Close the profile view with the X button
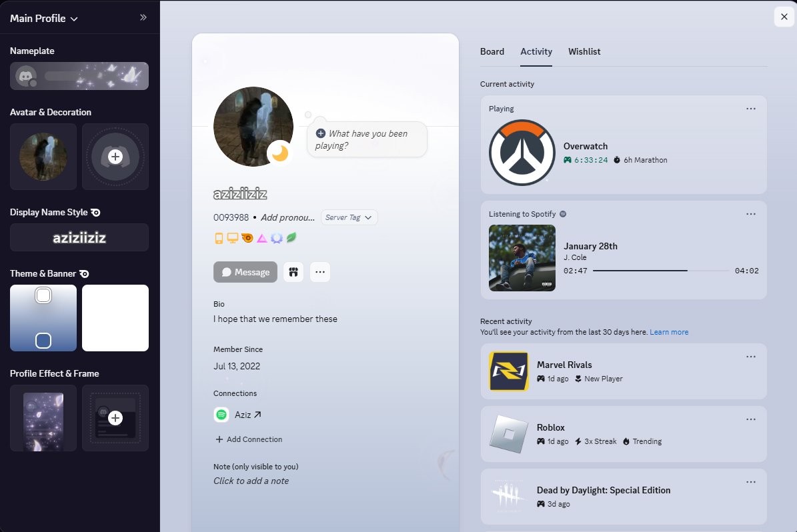Viewport: 797px width, 532px height. (784, 17)
